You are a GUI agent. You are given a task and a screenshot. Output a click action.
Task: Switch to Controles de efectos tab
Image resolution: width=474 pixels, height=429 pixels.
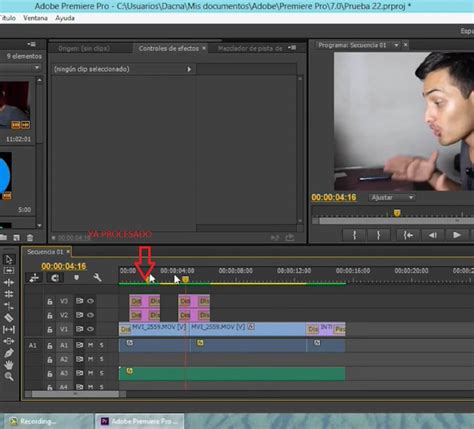[169, 48]
